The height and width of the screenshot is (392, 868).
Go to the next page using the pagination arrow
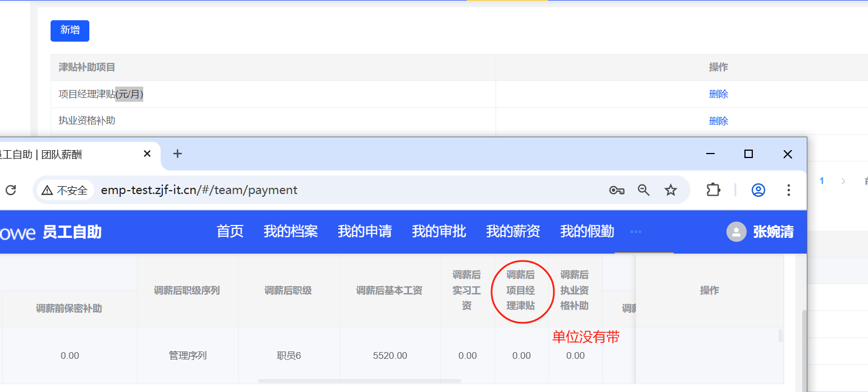tap(843, 181)
